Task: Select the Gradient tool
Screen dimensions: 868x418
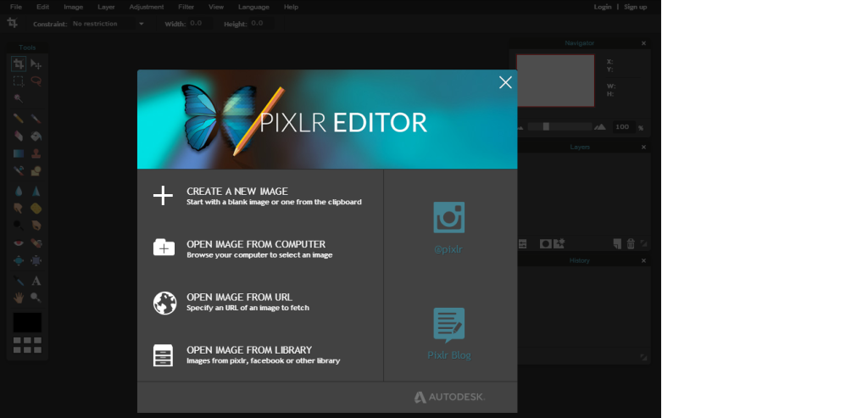Action: tap(19, 153)
